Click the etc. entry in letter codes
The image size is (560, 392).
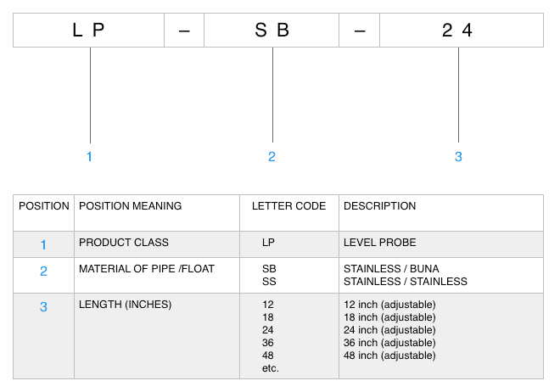click(271, 368)
